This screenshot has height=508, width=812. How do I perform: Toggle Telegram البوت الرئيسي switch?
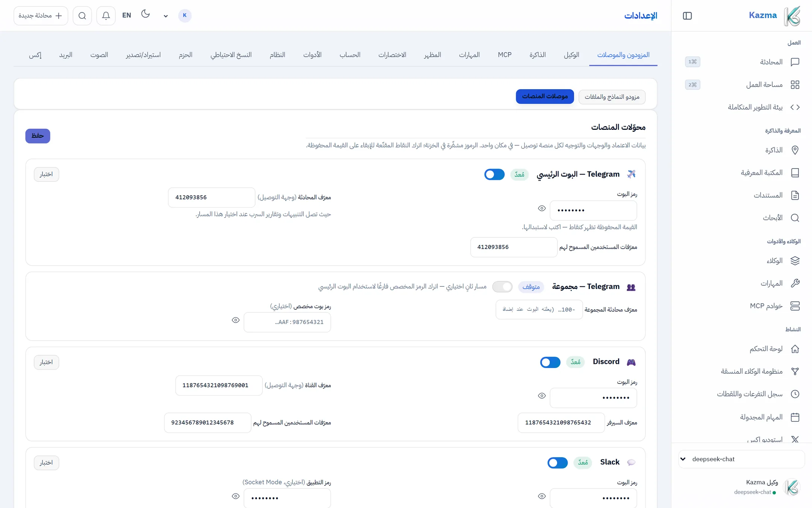(494, 174)
